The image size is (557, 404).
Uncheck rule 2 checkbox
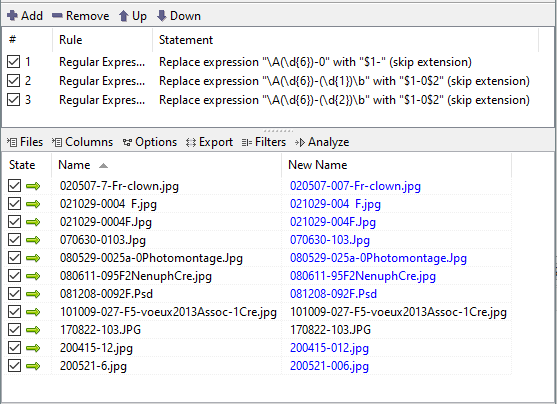13,81
